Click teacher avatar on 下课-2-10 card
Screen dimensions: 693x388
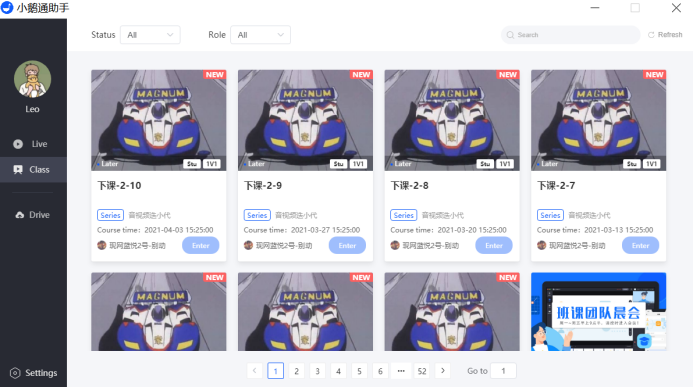pyautogui.click(x=102, y=245)
